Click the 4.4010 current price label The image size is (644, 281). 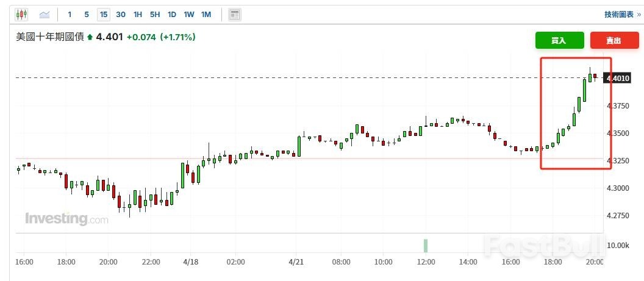pos(617,78)
